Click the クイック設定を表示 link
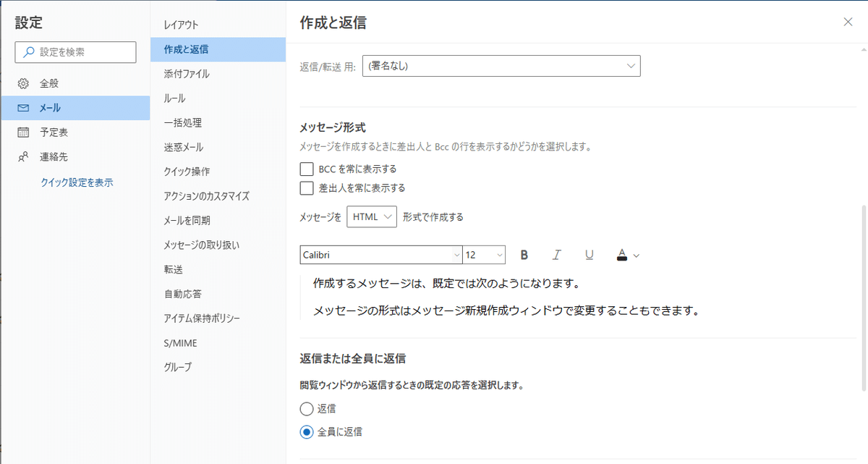The image size is (868, 464). click(x=77, y=182)
